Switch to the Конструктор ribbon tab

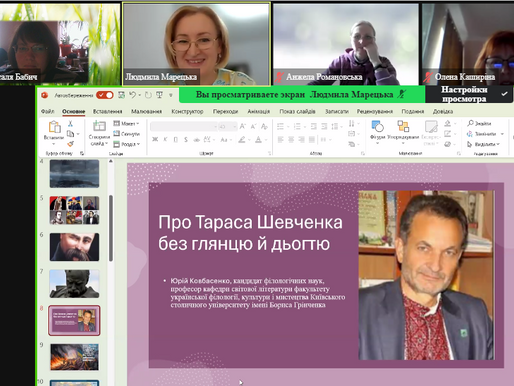pos(187,111)
